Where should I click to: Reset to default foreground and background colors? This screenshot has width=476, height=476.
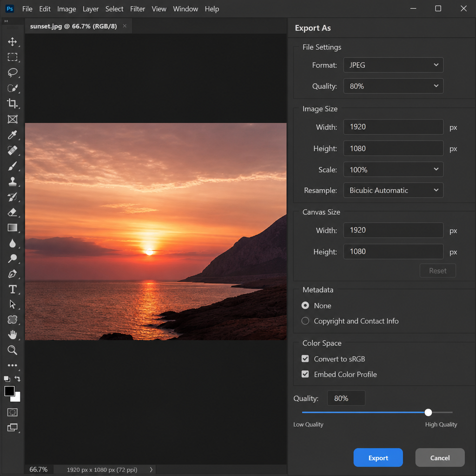7,378
